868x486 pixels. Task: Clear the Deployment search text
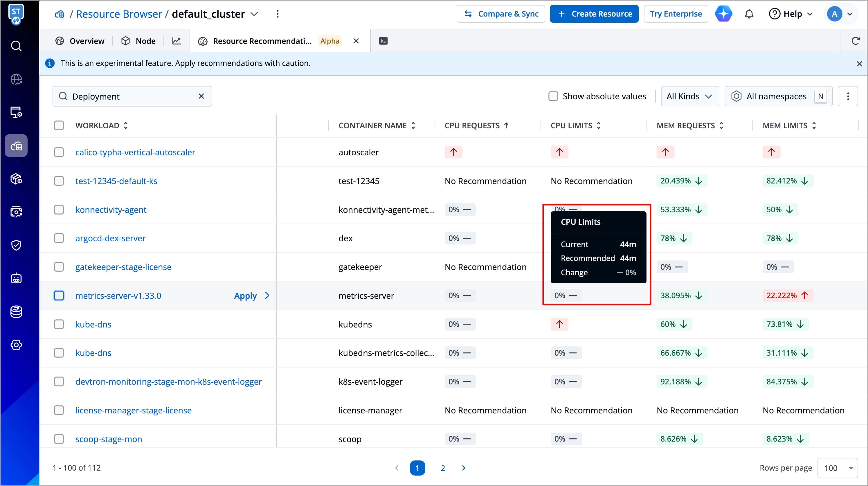[201, 96]
